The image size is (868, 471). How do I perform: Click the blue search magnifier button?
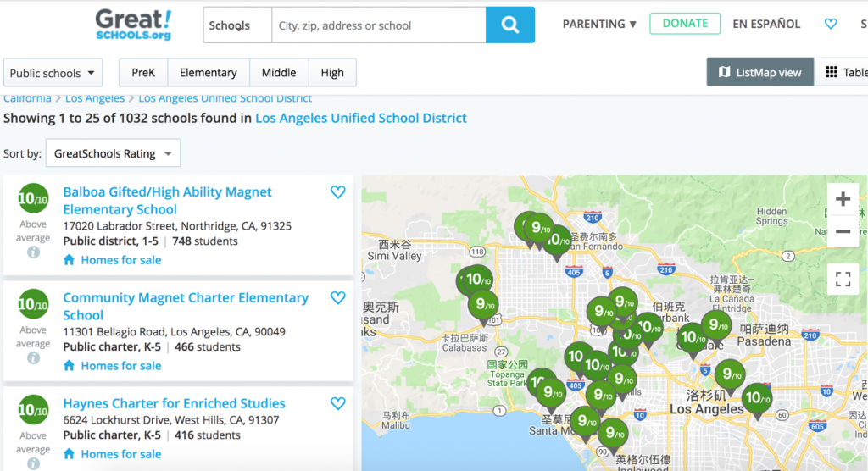509,25
